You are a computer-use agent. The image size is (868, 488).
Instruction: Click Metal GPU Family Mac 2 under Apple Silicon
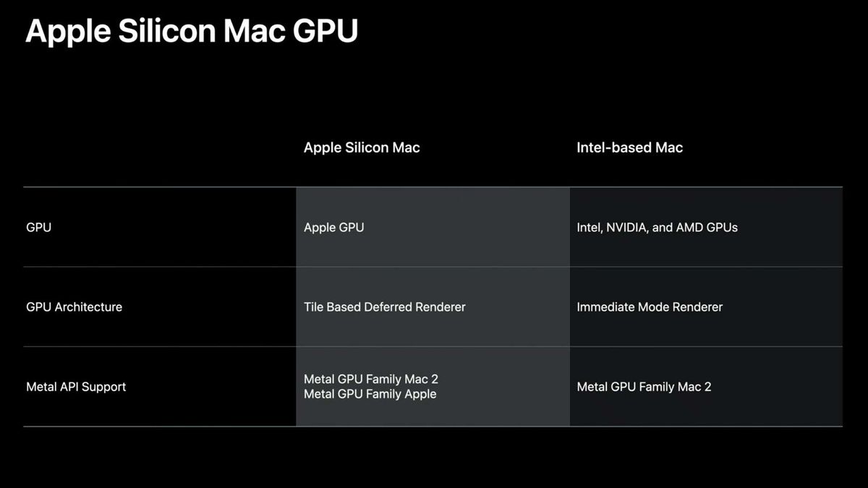(371, 379)
